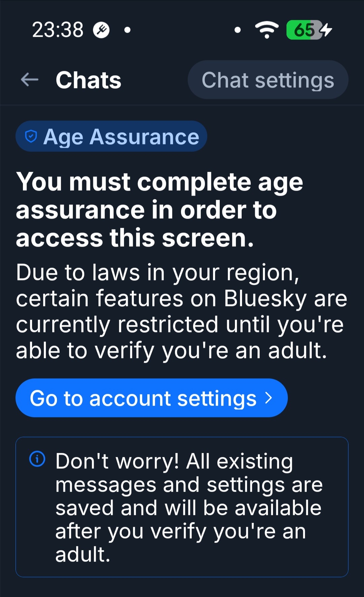
Task: Select the Age Assurance badge label
Action: click(121, 137)
